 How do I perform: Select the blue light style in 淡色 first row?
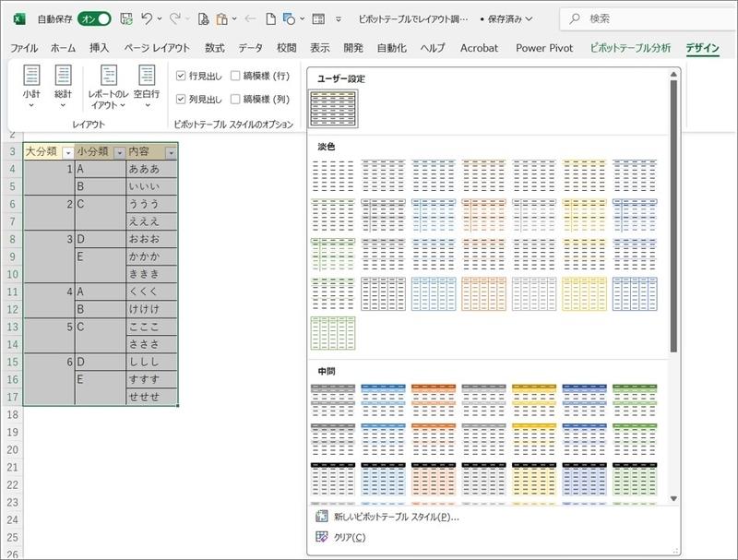coord(434,176)
